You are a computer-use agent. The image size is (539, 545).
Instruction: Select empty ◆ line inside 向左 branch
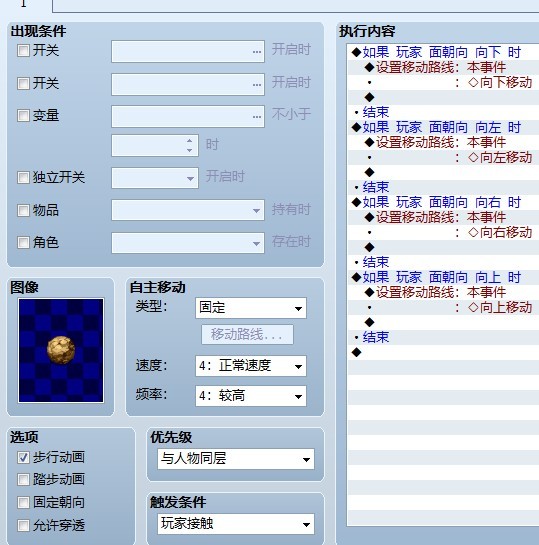443,172
